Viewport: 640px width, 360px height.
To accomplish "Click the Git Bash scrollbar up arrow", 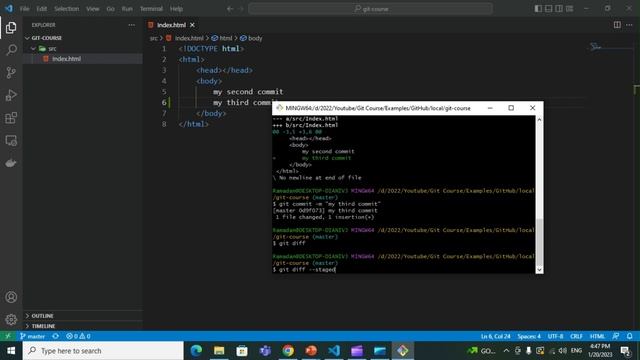I will 539,120.
